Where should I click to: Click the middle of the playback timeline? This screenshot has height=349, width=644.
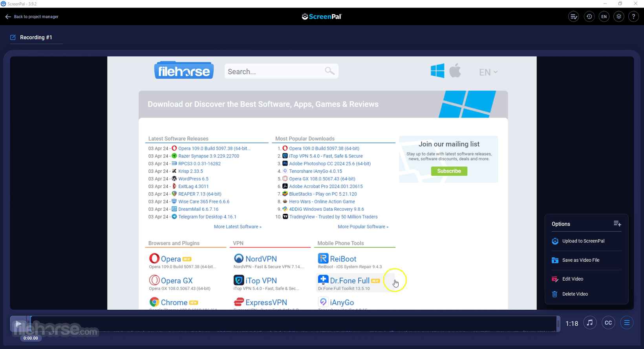294,324
